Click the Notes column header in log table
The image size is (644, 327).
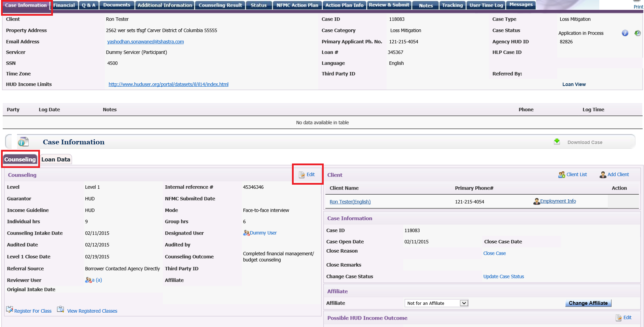110,110
